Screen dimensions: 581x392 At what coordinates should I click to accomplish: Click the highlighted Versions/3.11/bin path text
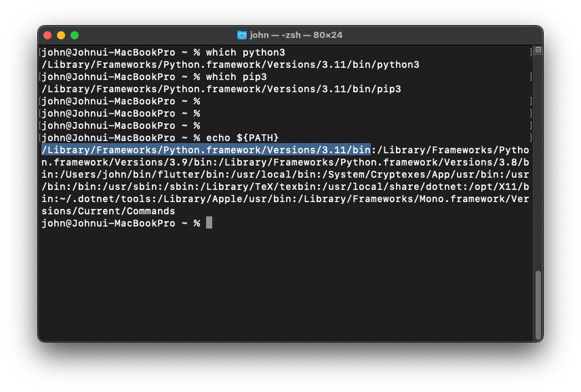click(x=206, y=150)
